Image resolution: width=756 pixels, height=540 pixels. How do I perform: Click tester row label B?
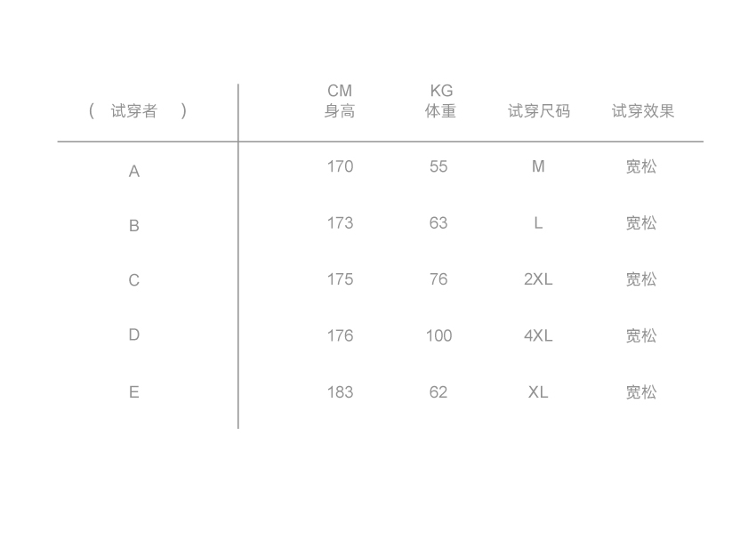pos(134,226)
